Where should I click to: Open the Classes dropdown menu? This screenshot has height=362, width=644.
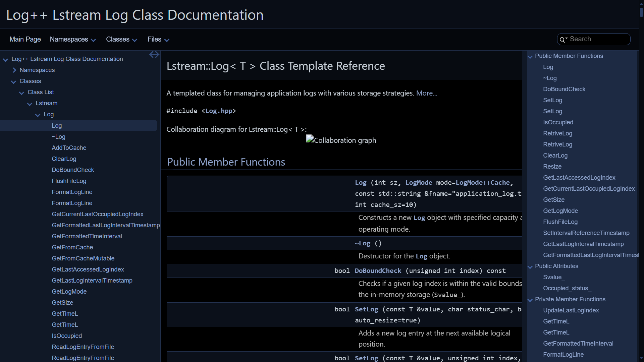121,40
